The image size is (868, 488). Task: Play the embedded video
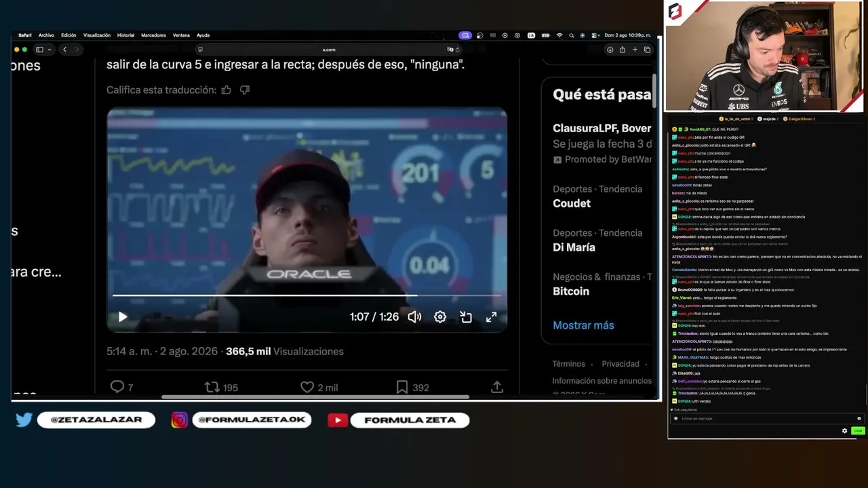coord(123,317)
